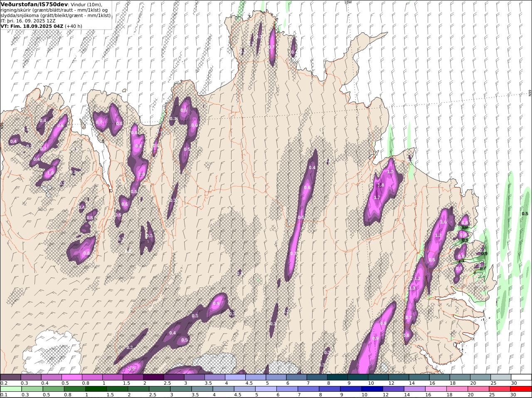Click the indigo rain swatch between 12 and 14
Image resolution: width=532 pixels, height=398 pixels.
coord(393,389)
